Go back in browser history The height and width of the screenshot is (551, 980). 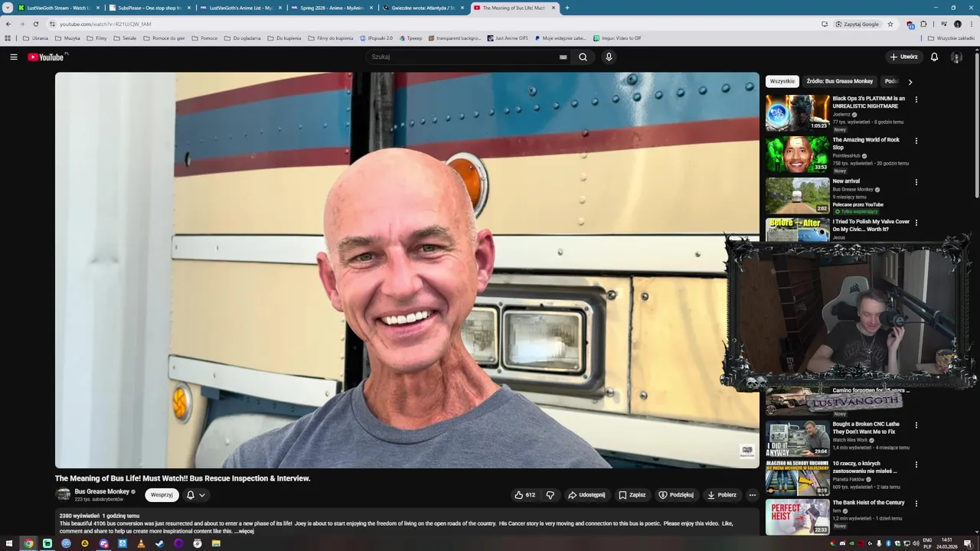click(8, 24)
